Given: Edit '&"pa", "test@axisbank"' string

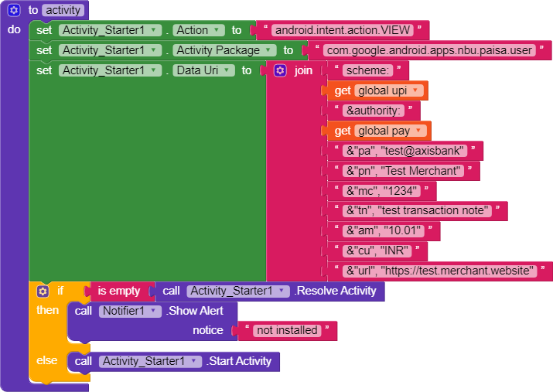Looking at the screenshot, I should click(405, 151).
